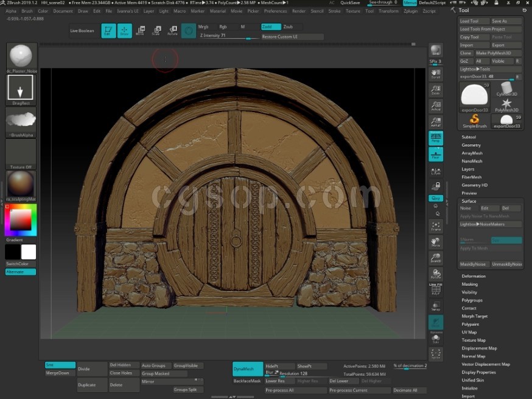Open the Zplugin menu

pos(410,11)
